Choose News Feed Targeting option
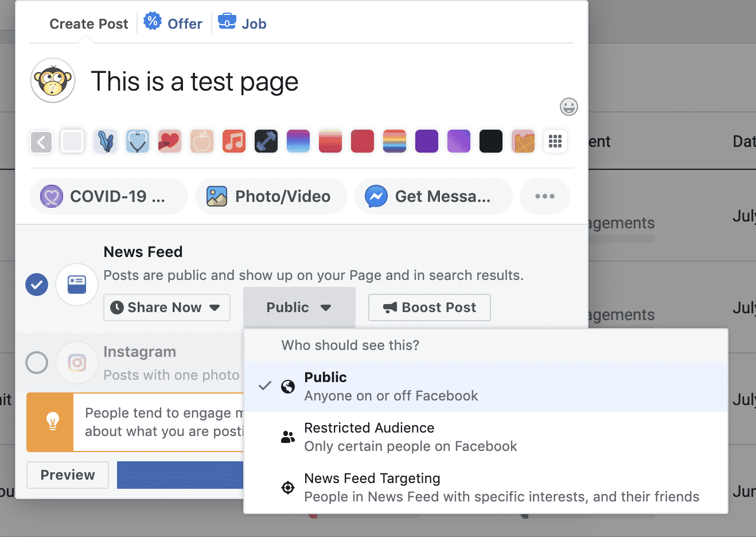 [x=486, y=488]
